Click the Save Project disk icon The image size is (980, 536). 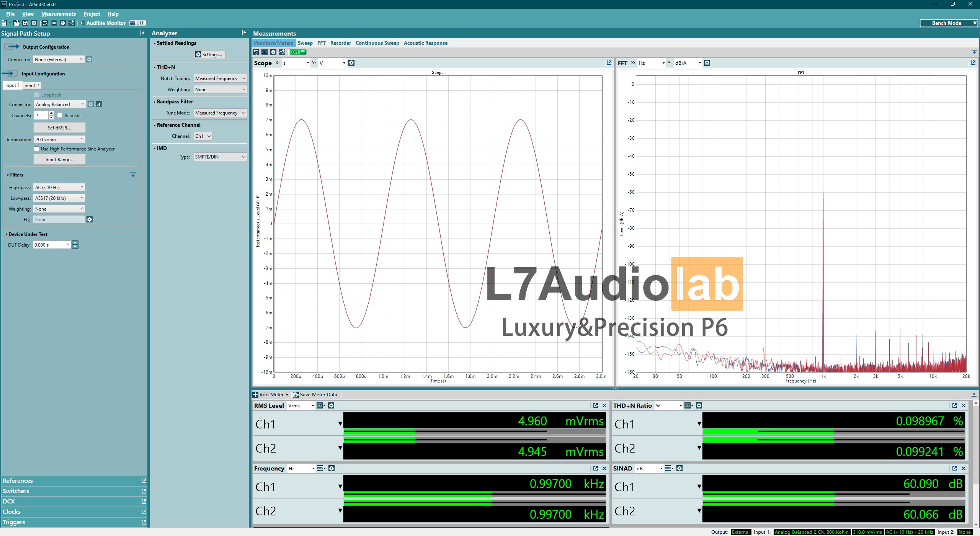[x=25, y=23]
